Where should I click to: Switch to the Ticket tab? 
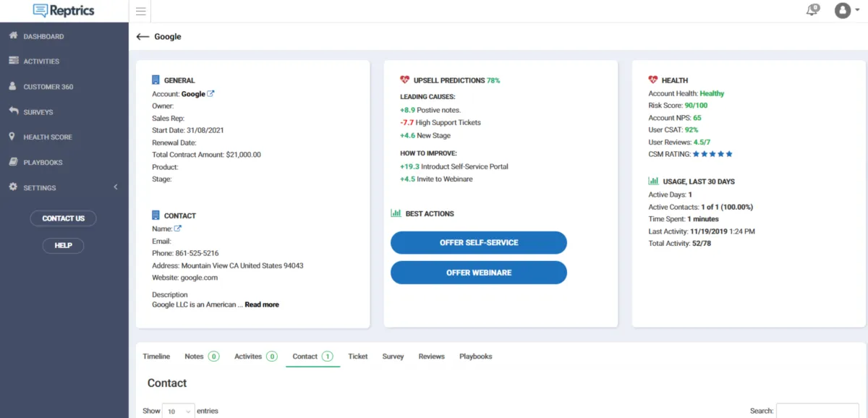358,357
